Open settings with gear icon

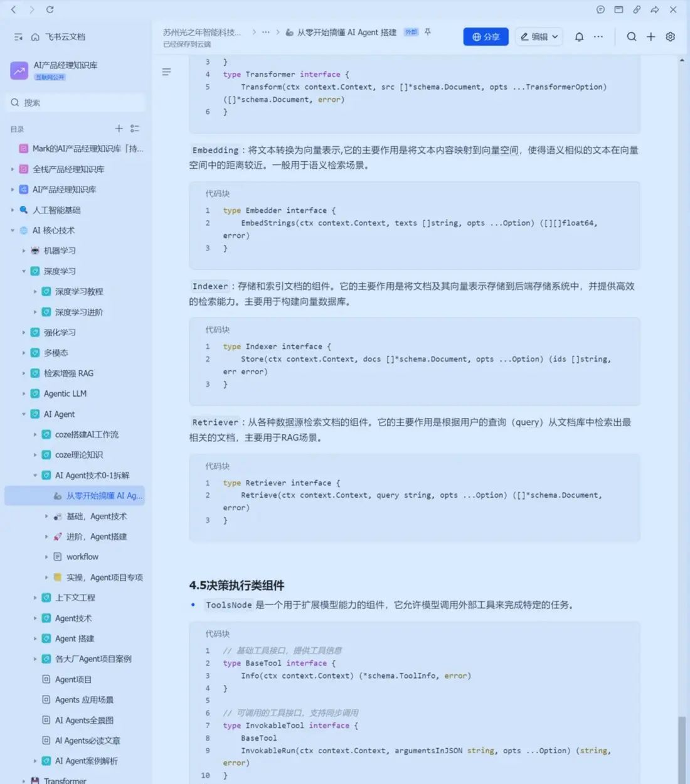point(670,36)
